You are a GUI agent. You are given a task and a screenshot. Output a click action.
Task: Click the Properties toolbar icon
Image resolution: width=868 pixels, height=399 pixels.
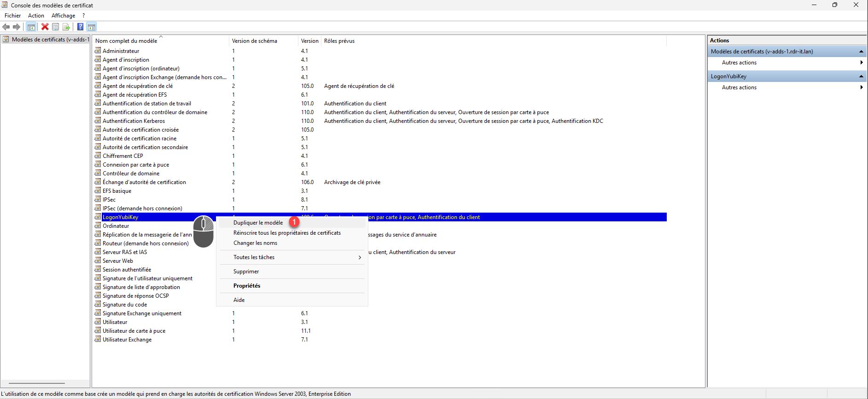56,27
